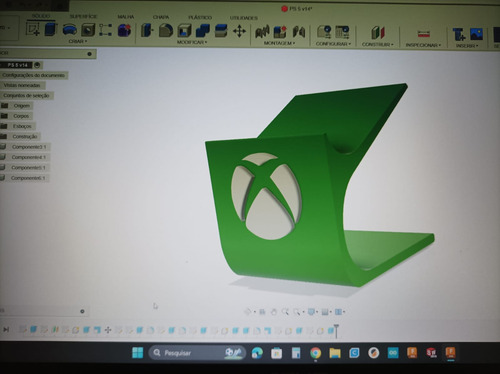
Task: Click the Offset Plane icon in Construir
Action: click(x=378, y=33)
